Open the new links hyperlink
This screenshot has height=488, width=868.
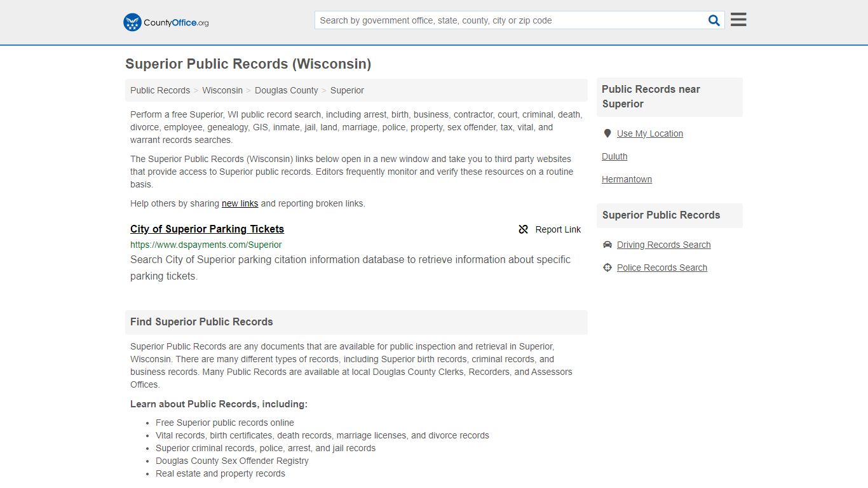tap(240, 203)
